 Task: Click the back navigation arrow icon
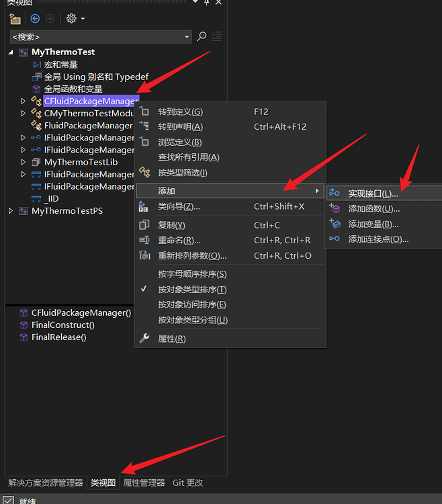(36, 19)
